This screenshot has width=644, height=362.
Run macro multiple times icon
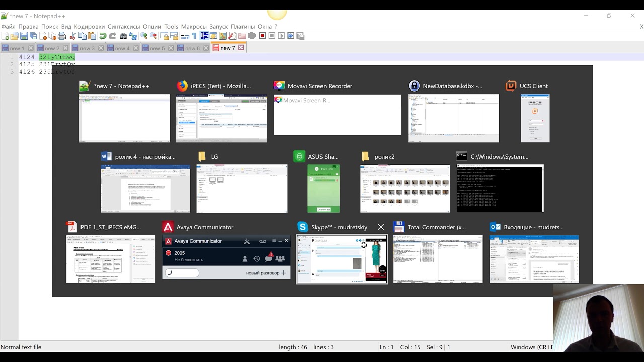click(x=291, y=36)
